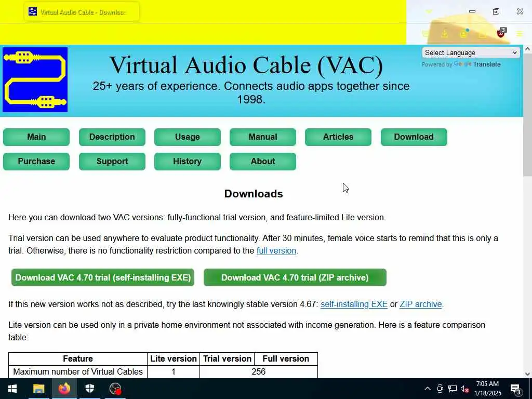
Task: Open the Windows Start button
Action: (x=12, y=389)
